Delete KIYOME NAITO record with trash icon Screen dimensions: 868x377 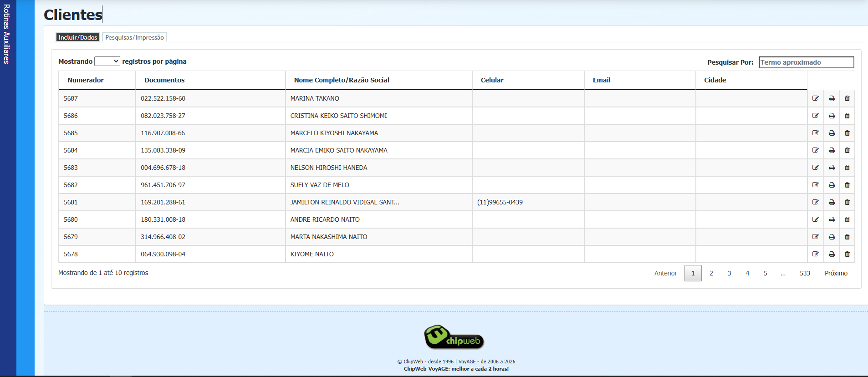(847, 254)
